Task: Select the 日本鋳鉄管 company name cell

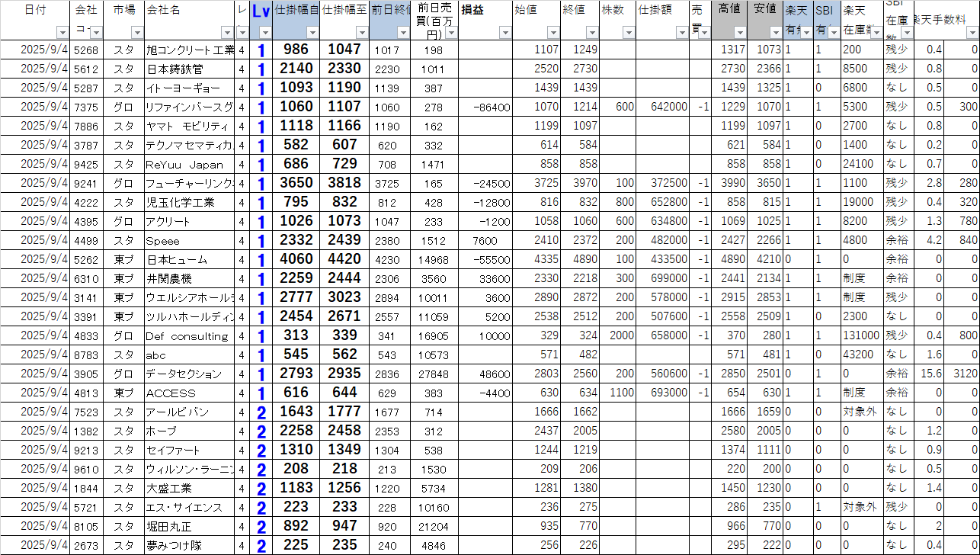Action: (x=190, y=69)
